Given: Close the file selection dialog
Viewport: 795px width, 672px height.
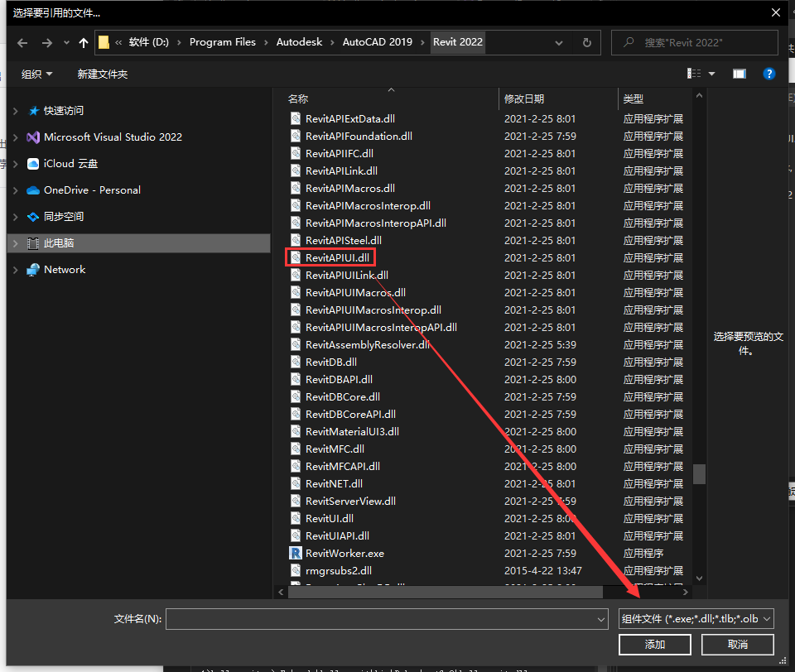Looking at the screenshot, I should coord(776,12).
